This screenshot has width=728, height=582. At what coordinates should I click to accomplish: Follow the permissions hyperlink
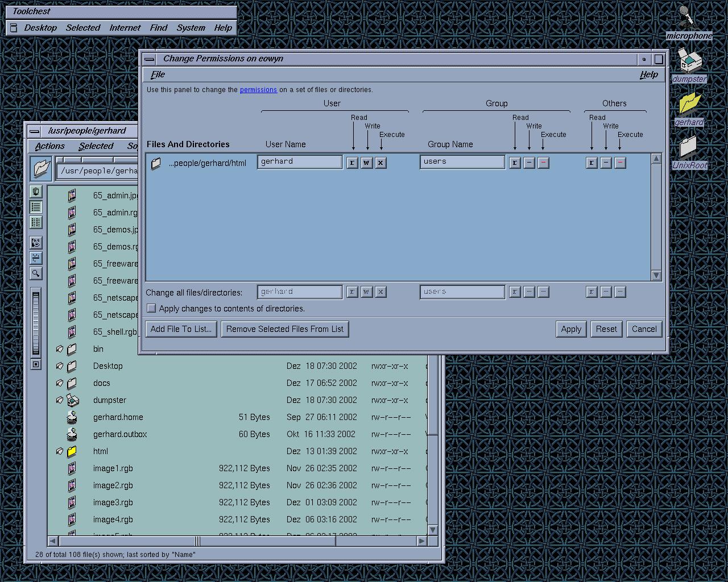pos(258,90)
